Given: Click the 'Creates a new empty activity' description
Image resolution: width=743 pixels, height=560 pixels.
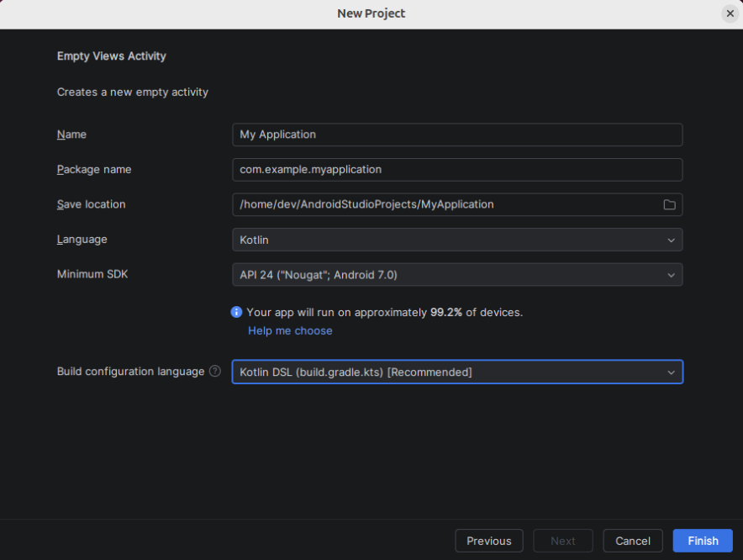Looking at the screenshot, I should (133, 92).
